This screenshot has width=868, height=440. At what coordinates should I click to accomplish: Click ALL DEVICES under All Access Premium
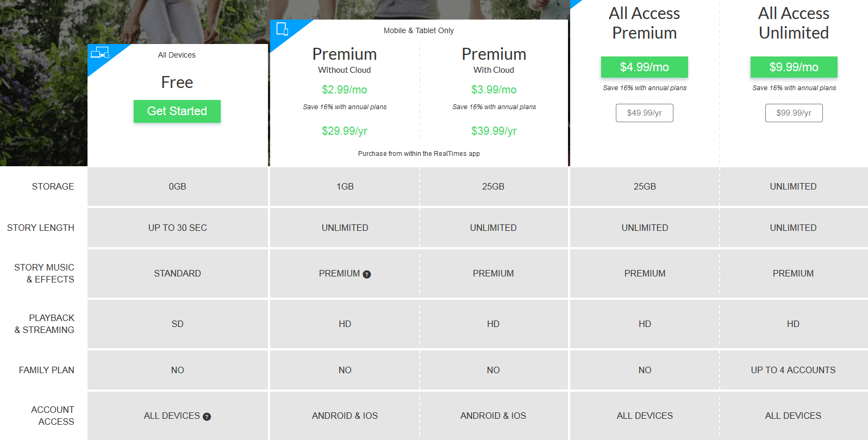coord(645,416)
